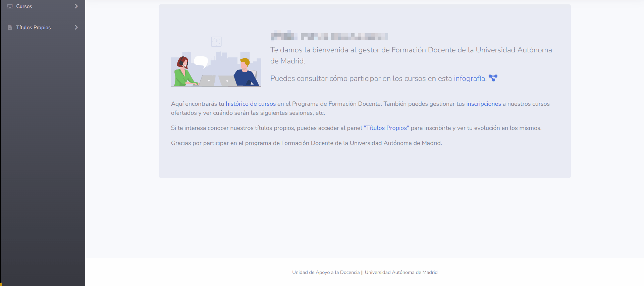644x286 pixels.
Task: Open the Cursos sidebar menu item
Action: click(24, 6)
